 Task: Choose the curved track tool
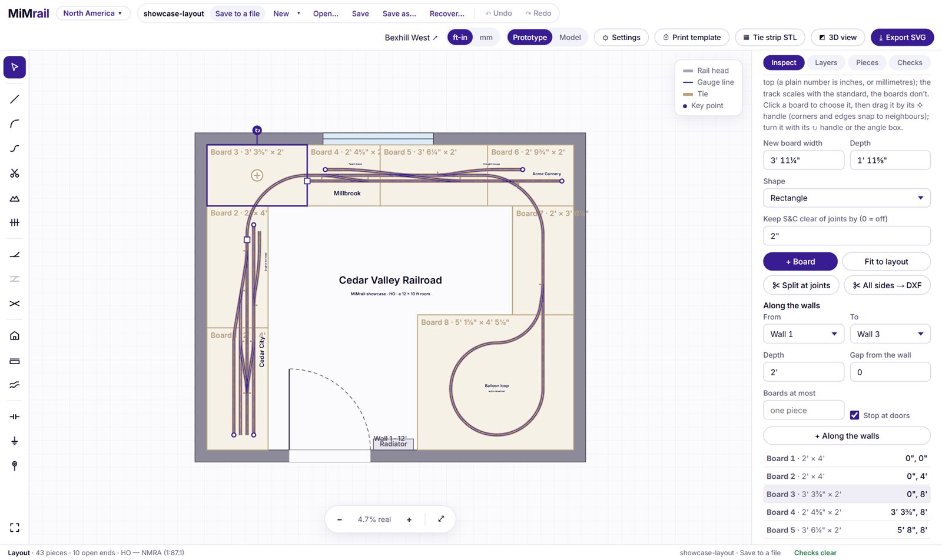tap(15, 124)
